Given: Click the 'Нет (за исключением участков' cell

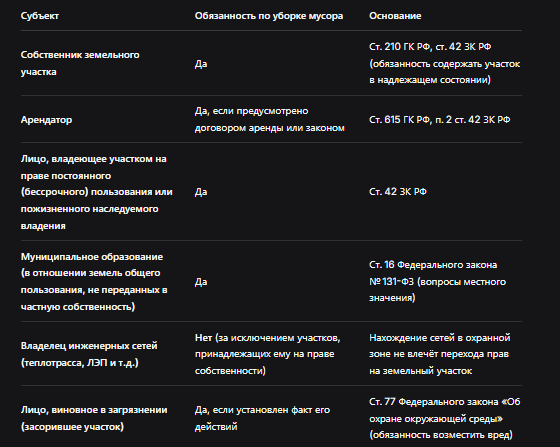Looking at the screenshot, I should tap(268, 354).
